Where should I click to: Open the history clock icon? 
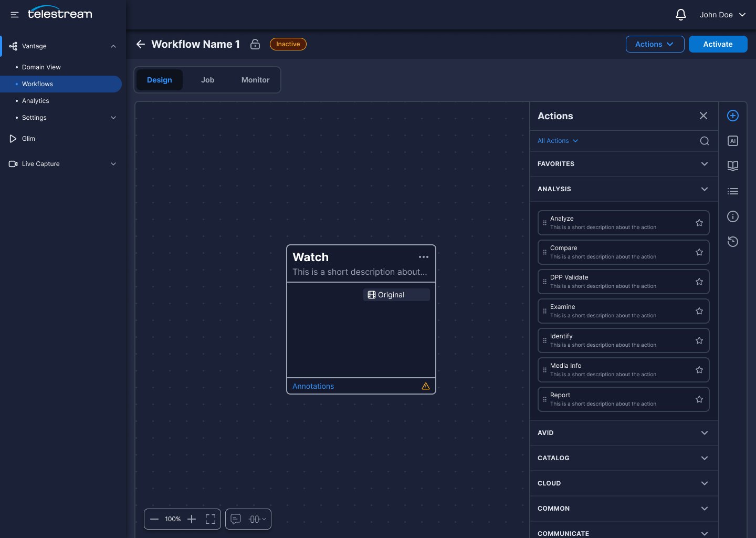pyautogui.click(x=733, y=242)
